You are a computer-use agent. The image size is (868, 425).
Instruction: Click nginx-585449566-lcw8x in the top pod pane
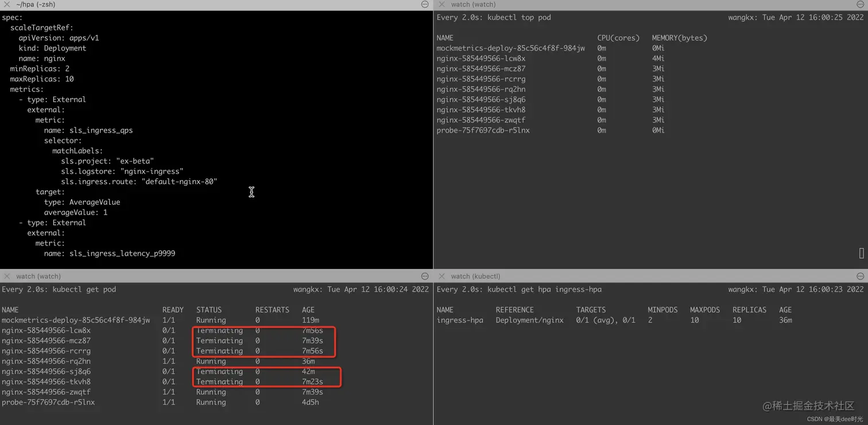pos(481,59)
